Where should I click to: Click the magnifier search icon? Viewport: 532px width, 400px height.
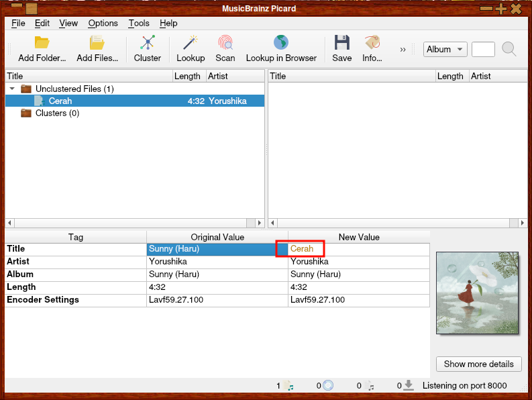(509, 49)
